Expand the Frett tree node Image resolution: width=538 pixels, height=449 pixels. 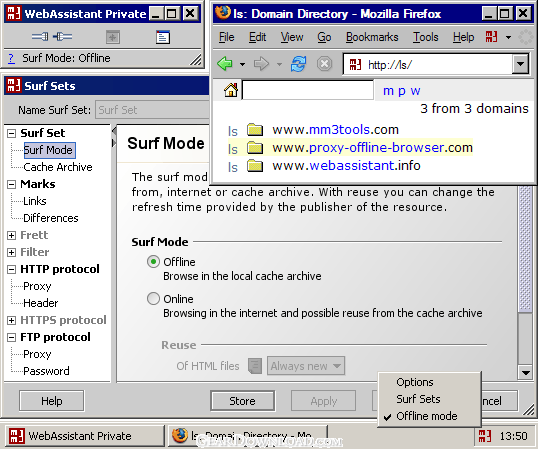[11, 235]
